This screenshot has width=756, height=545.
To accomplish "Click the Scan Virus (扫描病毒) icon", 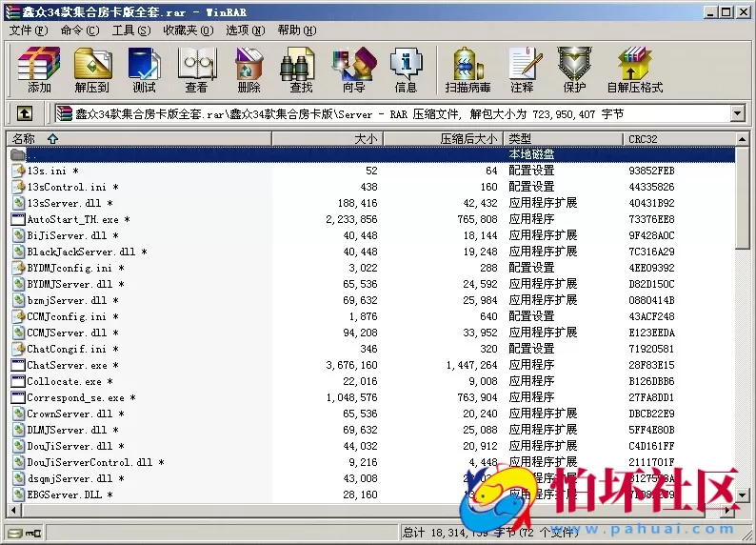I will tap(468, 69).
